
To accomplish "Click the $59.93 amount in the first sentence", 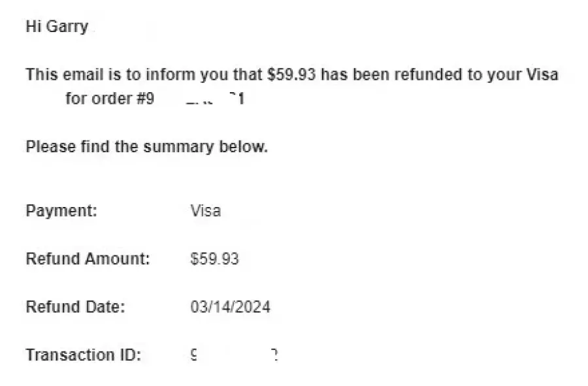I will click(x=291, y=74).
